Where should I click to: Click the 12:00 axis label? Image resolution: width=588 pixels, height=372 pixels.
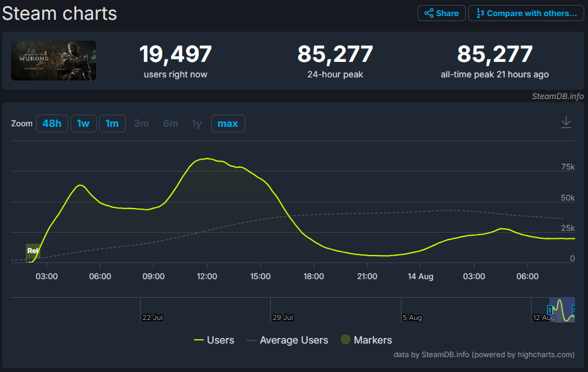(x=207, y=277)
